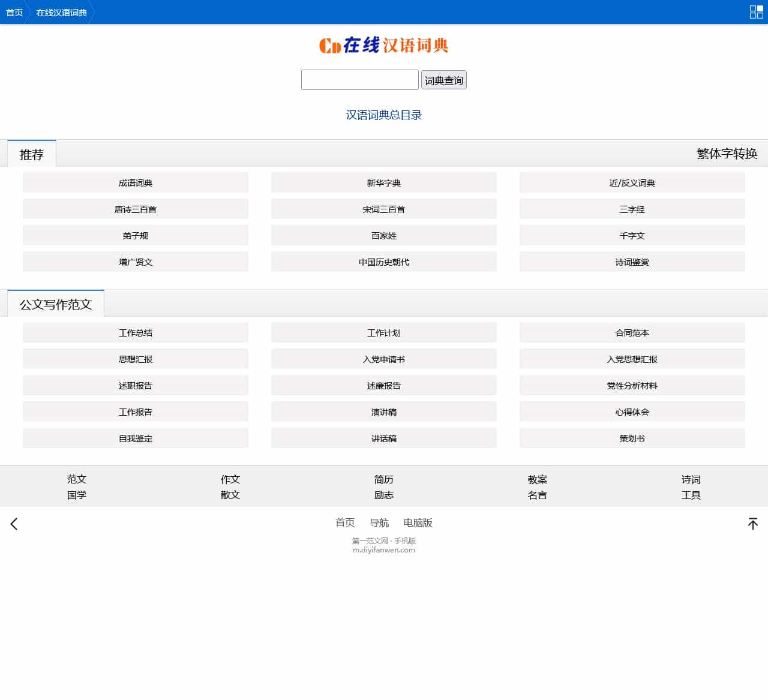The width and height of the screenshot is (768, 700).
Task: Choose 简历 in the bottom navigation
Action: point(384,479)
